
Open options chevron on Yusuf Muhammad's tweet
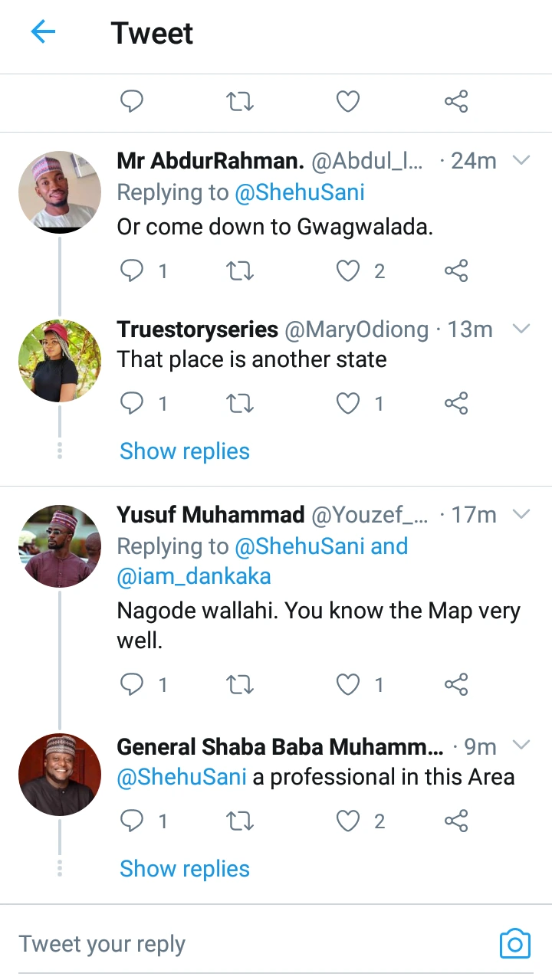click(x=521, y=514)
